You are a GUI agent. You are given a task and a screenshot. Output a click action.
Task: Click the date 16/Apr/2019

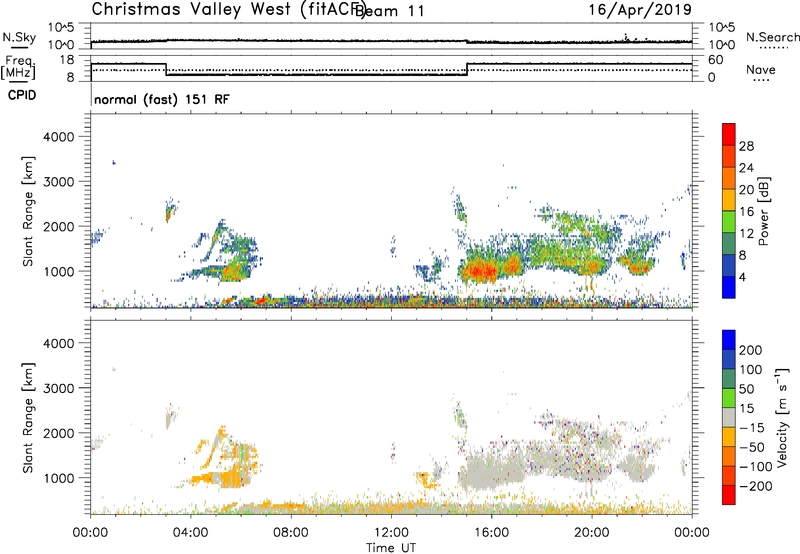(x=640, y=10)
